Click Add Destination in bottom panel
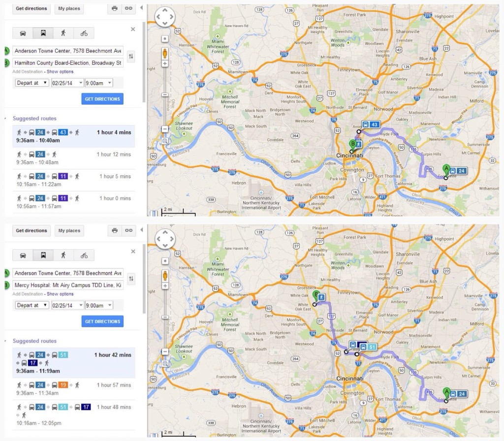The width and height of the screenshot is (504, 441). pos(28,294)
